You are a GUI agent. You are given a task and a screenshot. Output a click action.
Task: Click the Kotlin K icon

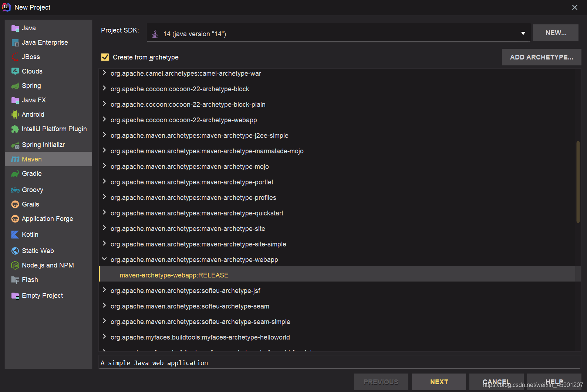(x=15, y=235)
